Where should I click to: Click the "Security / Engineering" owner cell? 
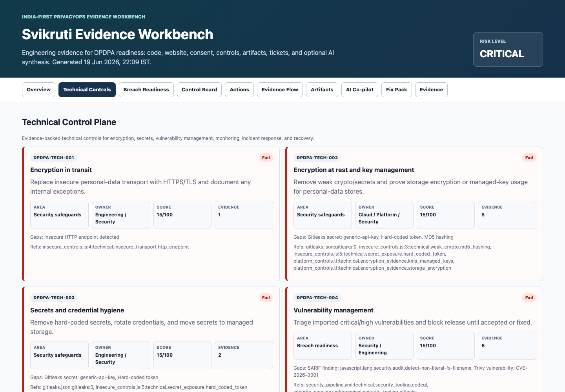pos(384,346)
